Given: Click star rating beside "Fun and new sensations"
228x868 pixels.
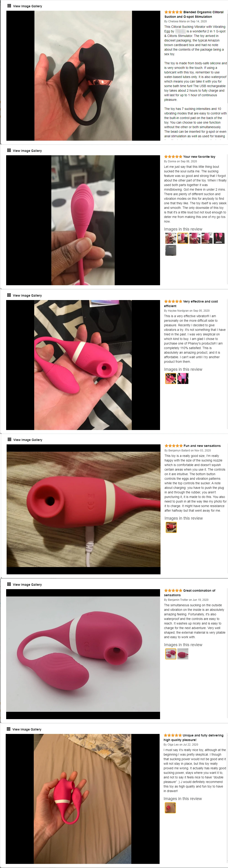Looking at the screenshot, I should [174, 446].
